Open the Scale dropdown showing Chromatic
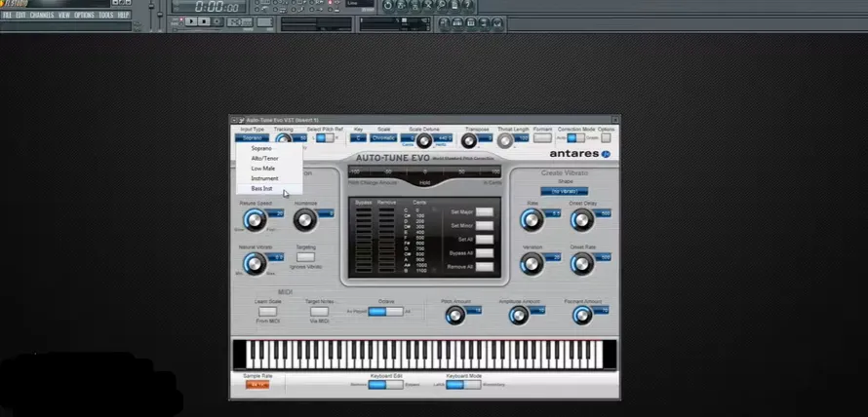This screenshot has height=417, width=868. pos(383,137)
